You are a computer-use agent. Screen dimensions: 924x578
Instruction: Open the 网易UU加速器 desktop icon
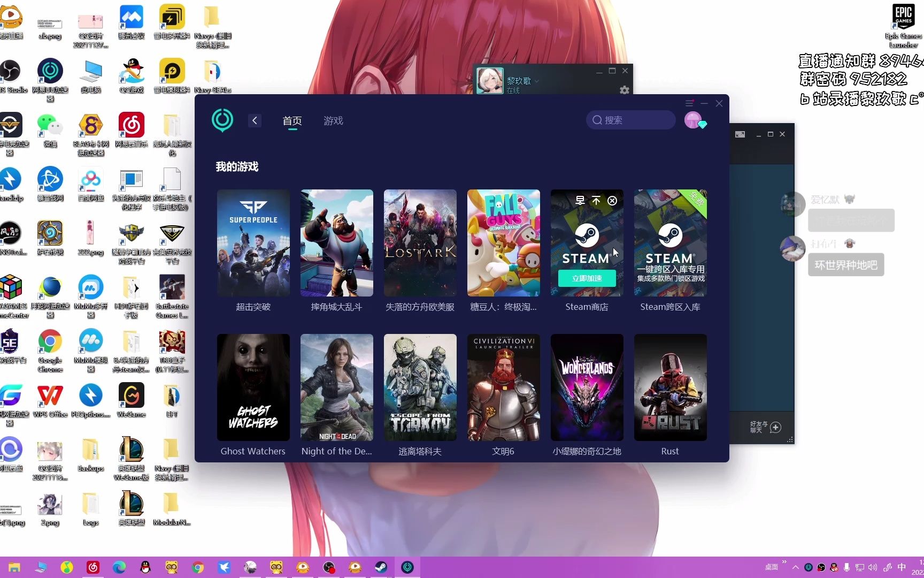coord(50,79)
